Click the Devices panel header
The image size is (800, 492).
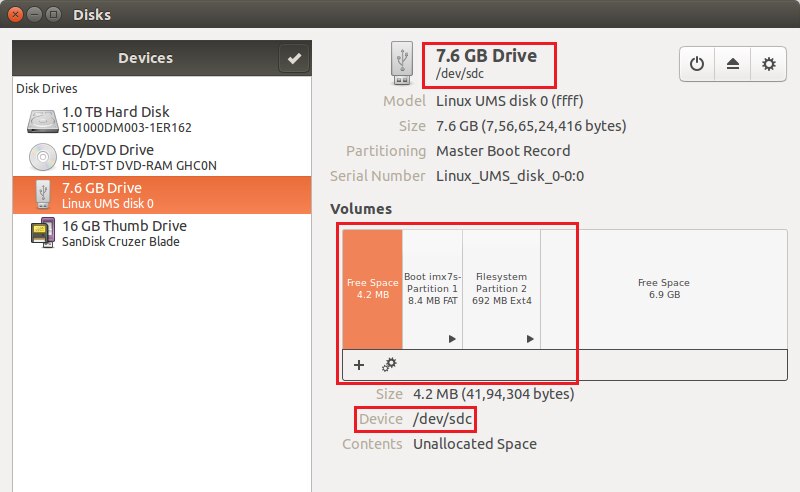click(x=145, y=59)
